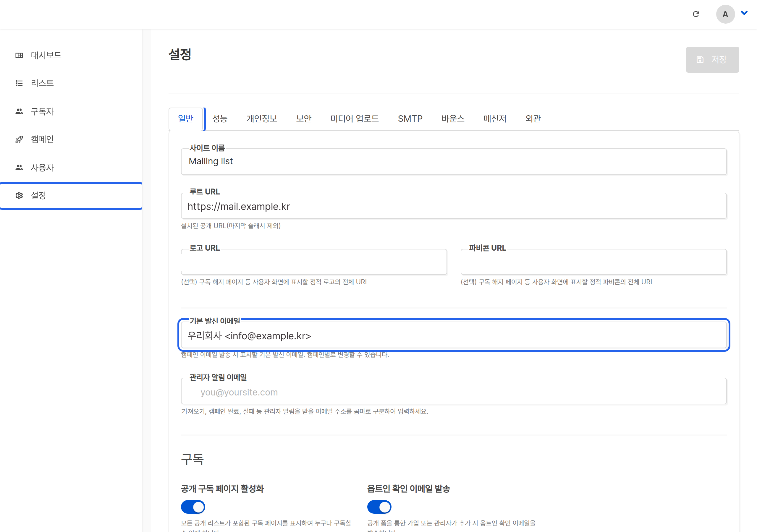Switch to the 성능 tab
This screenshot has height=532, width=757.
pos(220,119)
